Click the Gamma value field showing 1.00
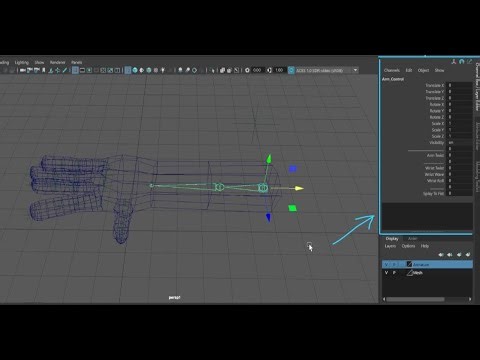The image size is (480, 360). pos(279,70)
